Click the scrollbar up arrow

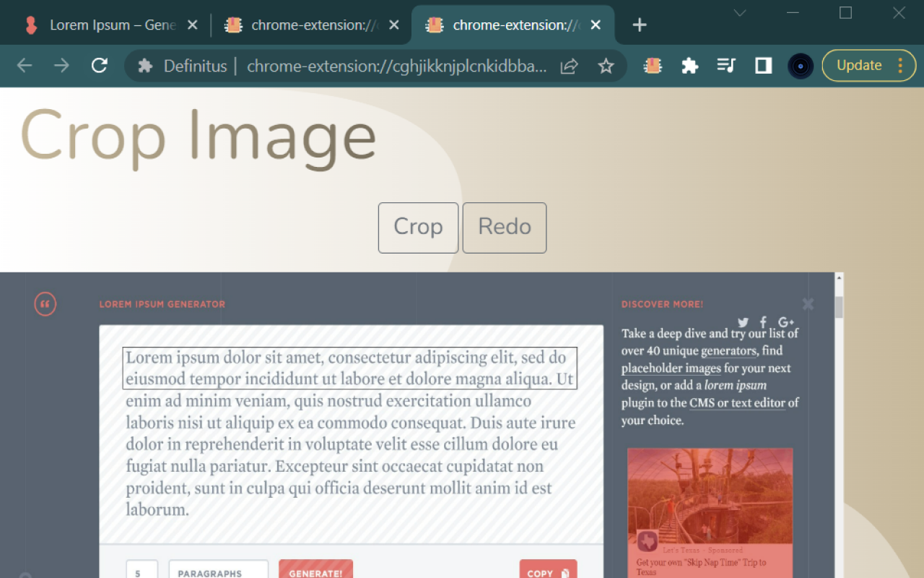pyautogui.click(x=839, y=278)
